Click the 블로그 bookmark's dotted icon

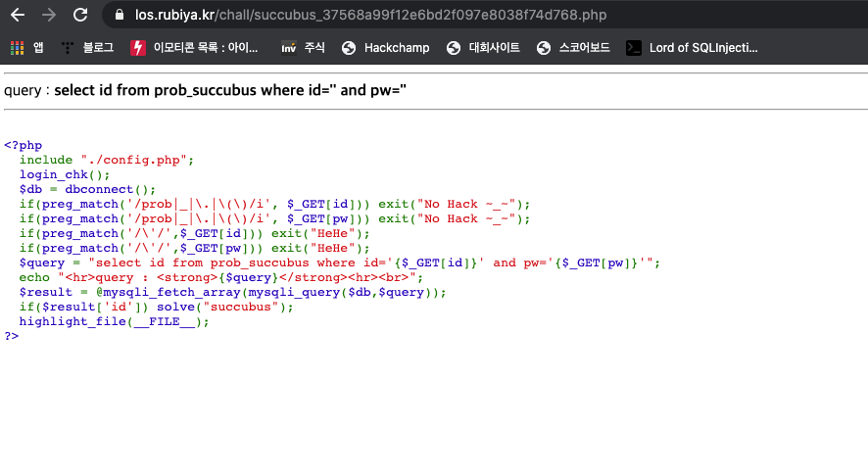click(68, 48)
